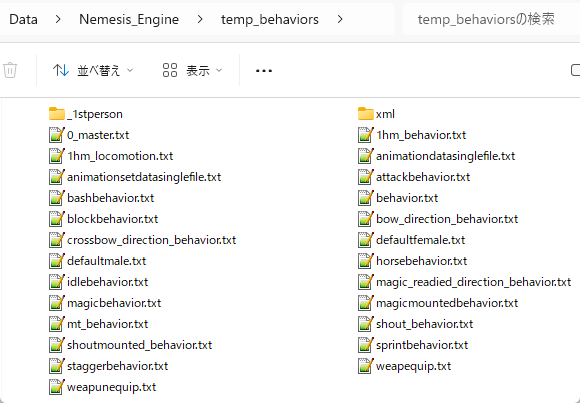Select the defaultfemale.txt file icon
Viewport: 580px width, 403px height.
pyautogui.click(x=365, y=240)
